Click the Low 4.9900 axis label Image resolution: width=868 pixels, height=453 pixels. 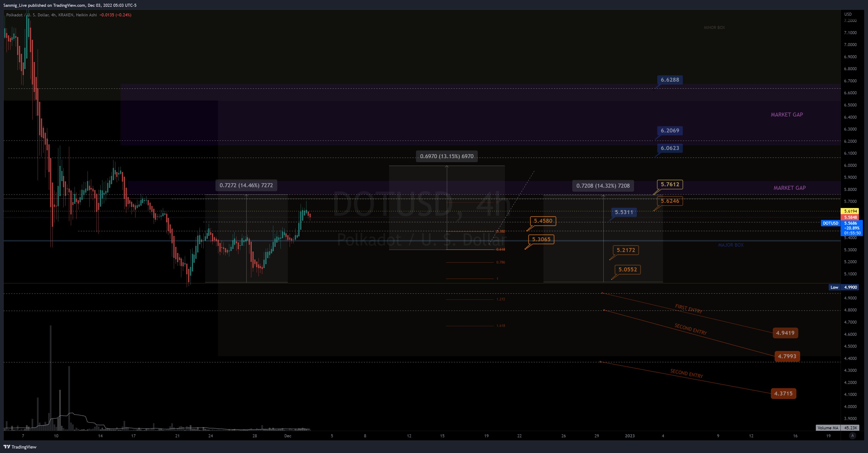pyautogui.click(x=843, y=287)
